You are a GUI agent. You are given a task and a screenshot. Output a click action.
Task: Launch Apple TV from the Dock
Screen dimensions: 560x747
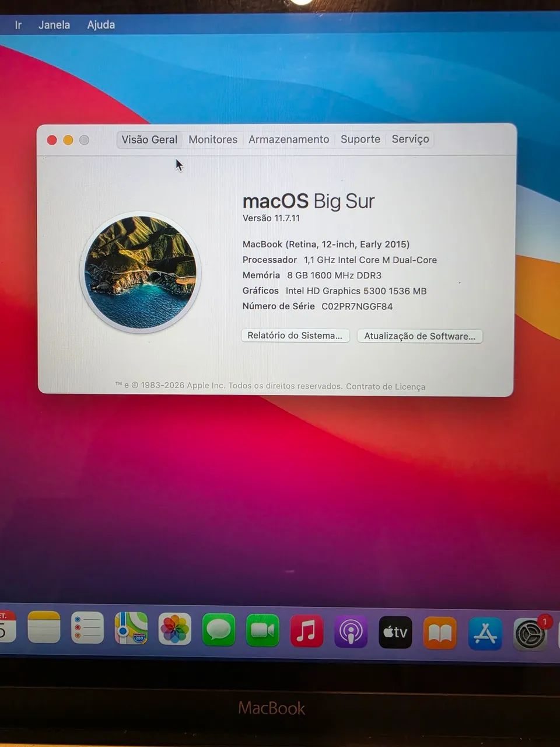point(395,632)
